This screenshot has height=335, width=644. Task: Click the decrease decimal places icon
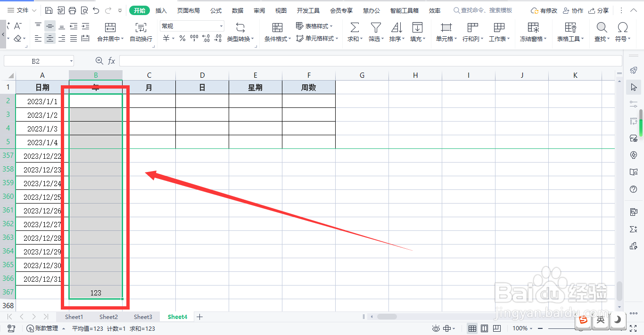click(x=218, y=39)
